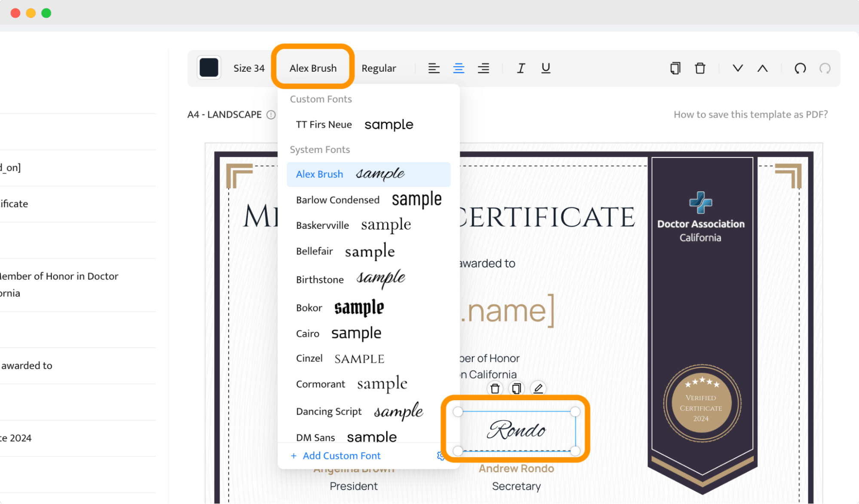Select the 'awarded to' row in sidebar
The height and width of the screenshot is (504, 859).
tap(78, 366)
